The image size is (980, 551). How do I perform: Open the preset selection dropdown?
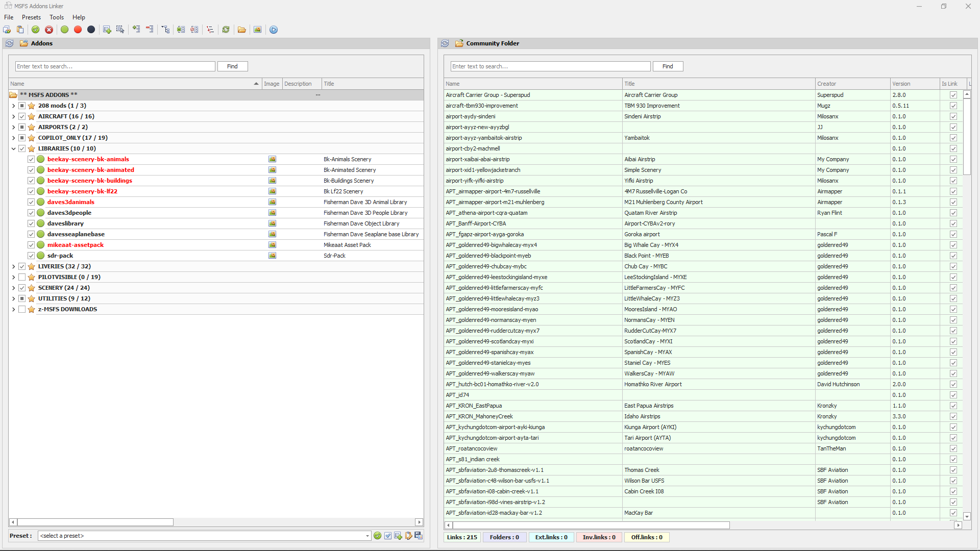(367, 536)
